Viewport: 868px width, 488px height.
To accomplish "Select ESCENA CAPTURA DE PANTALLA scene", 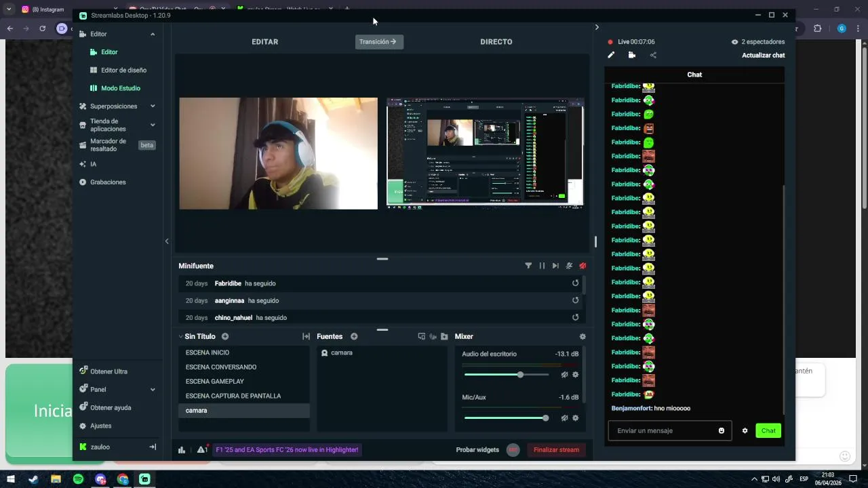I will click(244, 396).
